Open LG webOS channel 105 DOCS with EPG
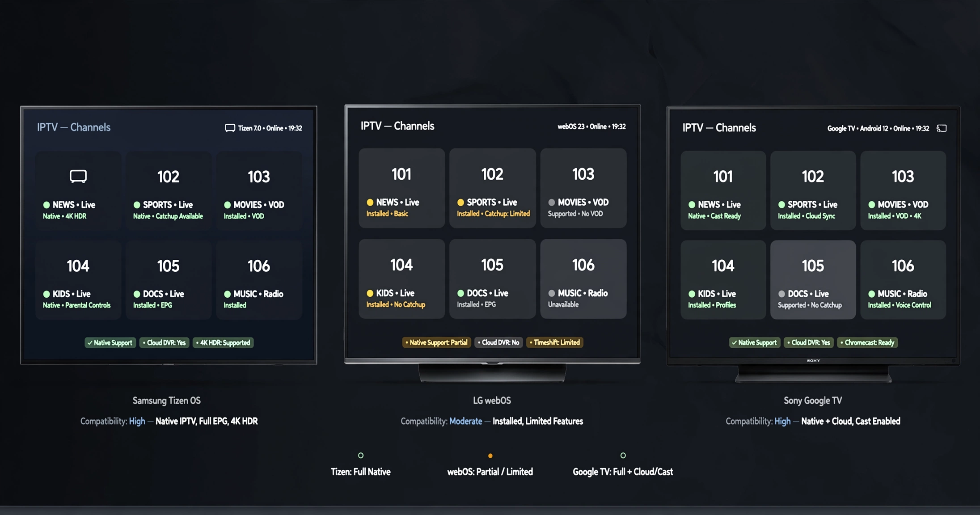Screen dimensions: 980x515 492,279
